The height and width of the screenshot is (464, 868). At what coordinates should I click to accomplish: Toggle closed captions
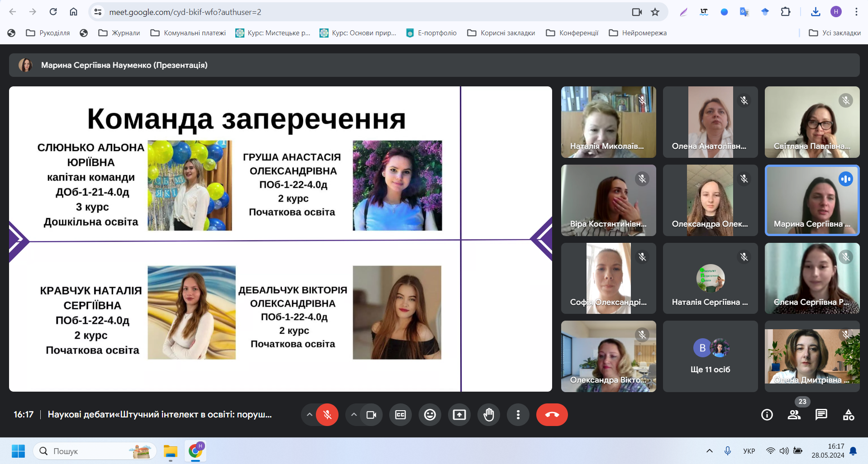point(401,415)
